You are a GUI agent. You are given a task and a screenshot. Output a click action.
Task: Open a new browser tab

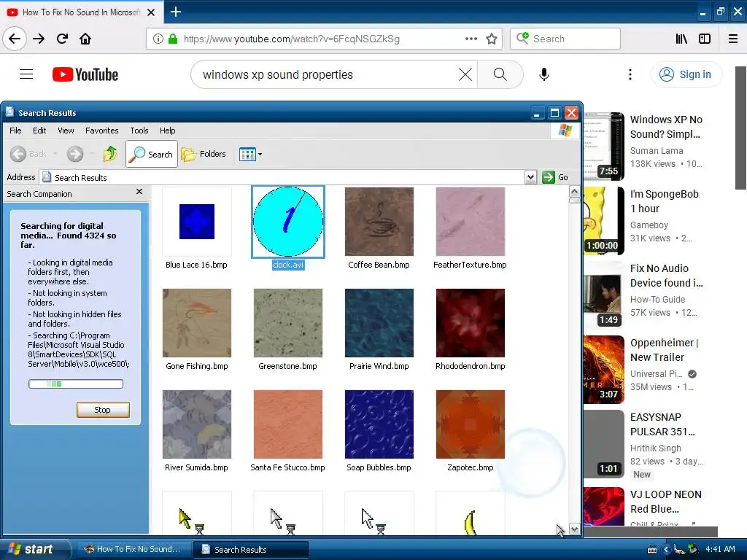click(175, 12)
